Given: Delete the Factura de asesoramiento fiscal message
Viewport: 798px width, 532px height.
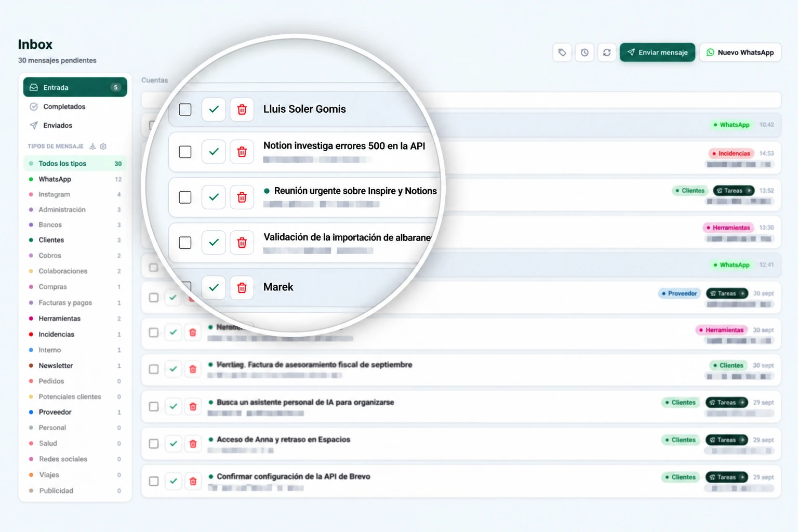Looking at the screenshot, I should 193,369.
